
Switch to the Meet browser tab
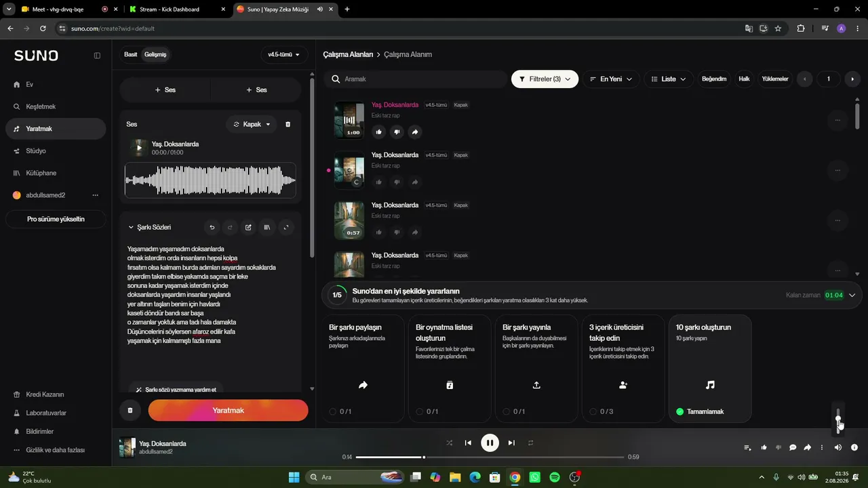(x=68, y=9)
